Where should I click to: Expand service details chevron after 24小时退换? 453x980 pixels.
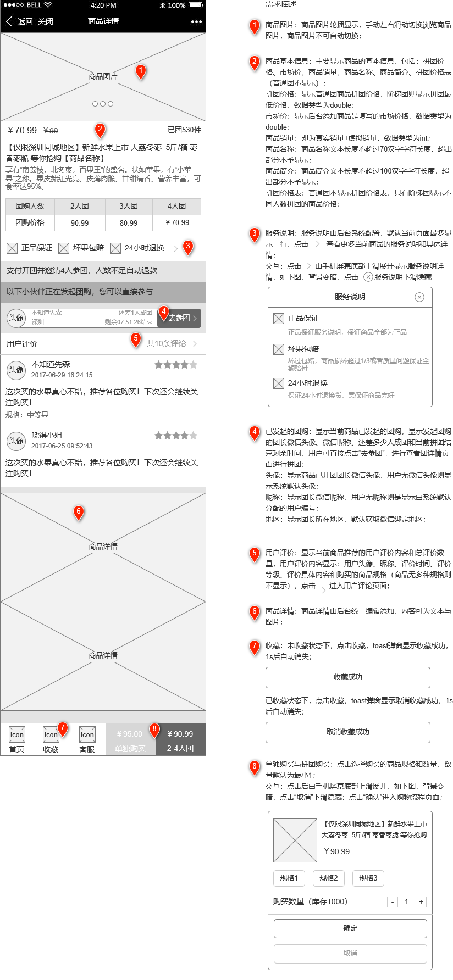176,248
